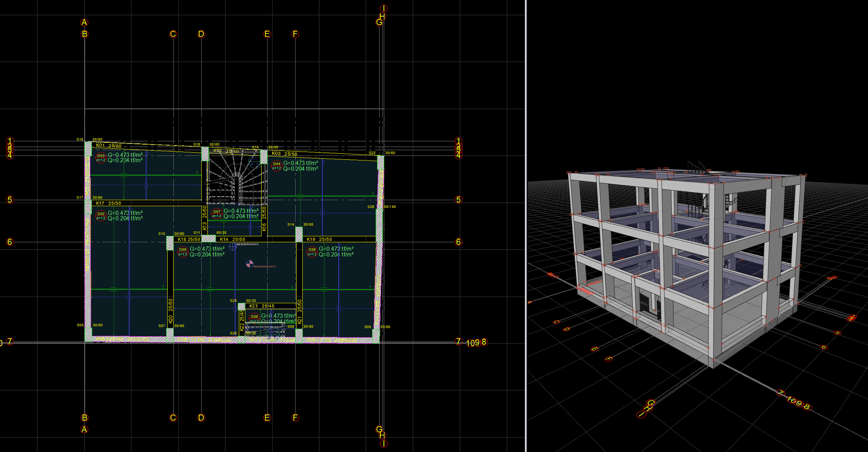The height and width of the screenshot is (452, 868).
Task: Select the hatched column section next to S14
Action: pos(299,235)
